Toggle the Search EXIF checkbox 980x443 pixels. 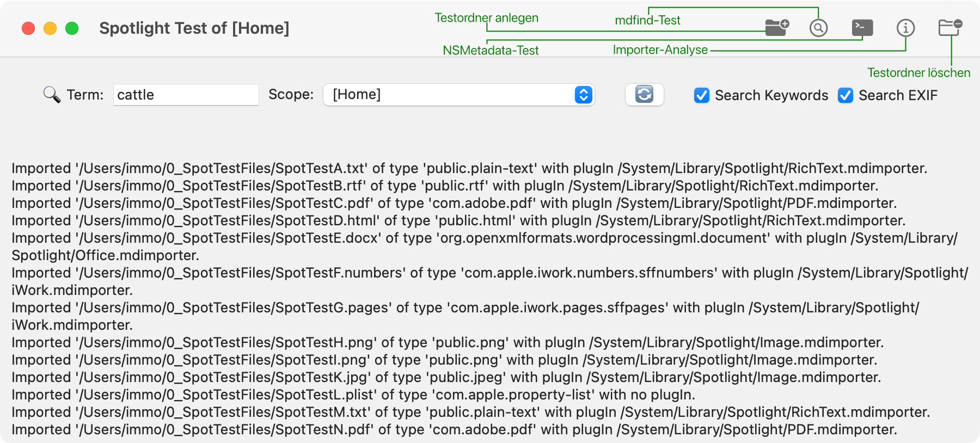pos(846,95)
